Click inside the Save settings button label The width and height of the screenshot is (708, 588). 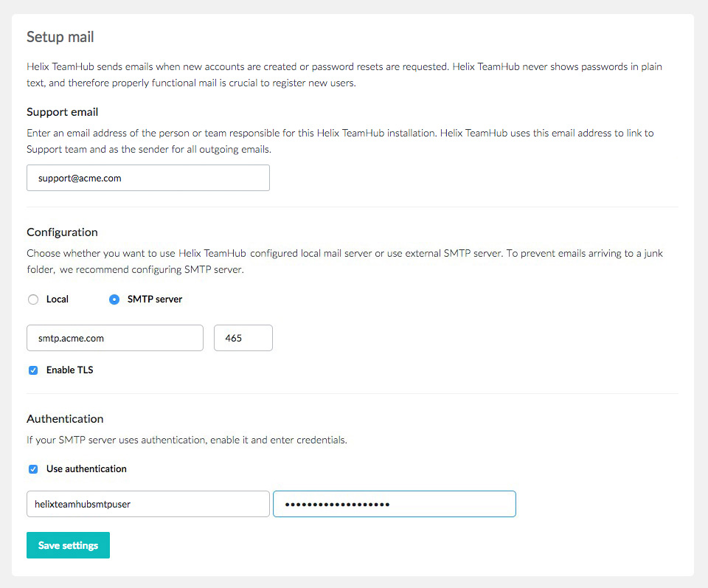pyautogui.click(x=68, y=544)
